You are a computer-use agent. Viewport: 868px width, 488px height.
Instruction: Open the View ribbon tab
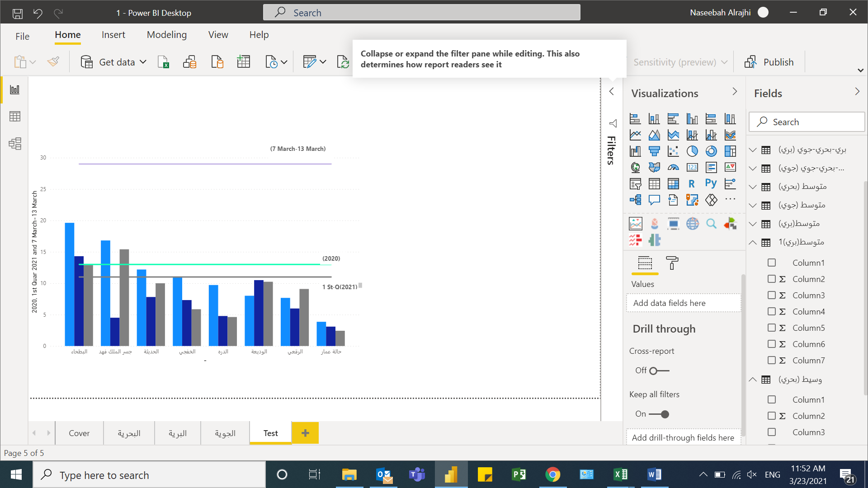point(218,35)
